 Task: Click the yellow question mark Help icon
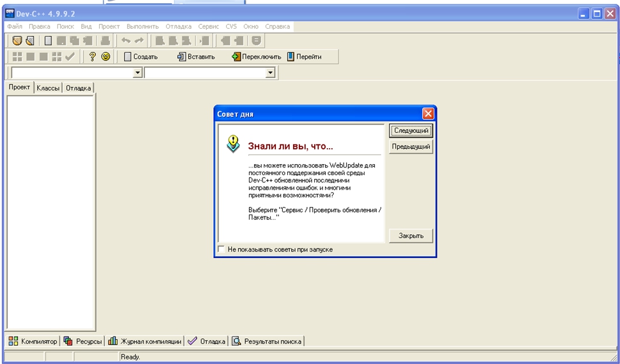(92, 57)
